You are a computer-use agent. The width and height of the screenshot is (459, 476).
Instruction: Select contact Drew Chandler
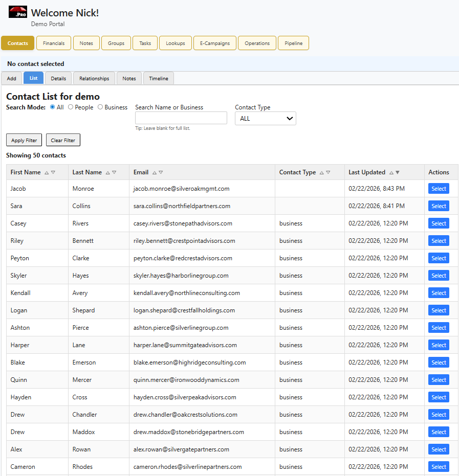click(439, 414)
